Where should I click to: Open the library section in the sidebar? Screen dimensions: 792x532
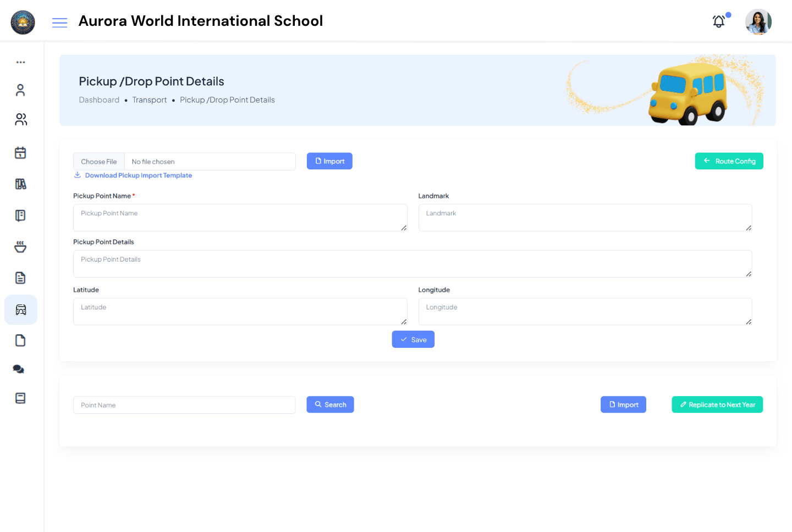coord(20,184)
